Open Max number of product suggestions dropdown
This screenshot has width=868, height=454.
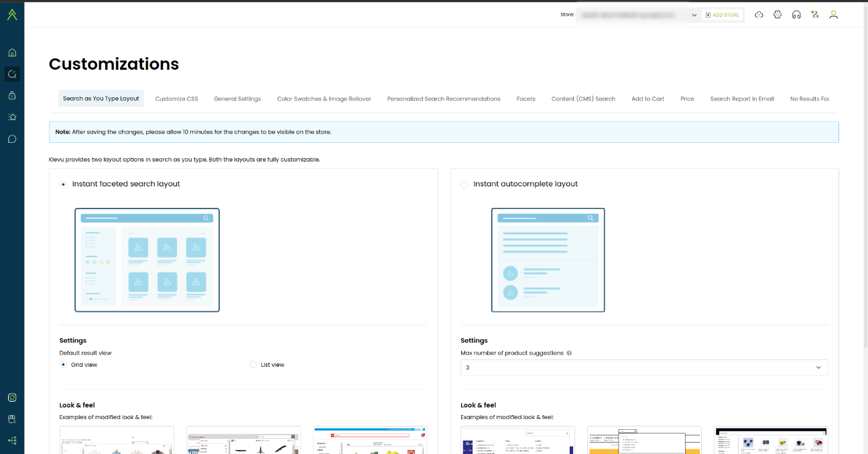coord(644,367)
